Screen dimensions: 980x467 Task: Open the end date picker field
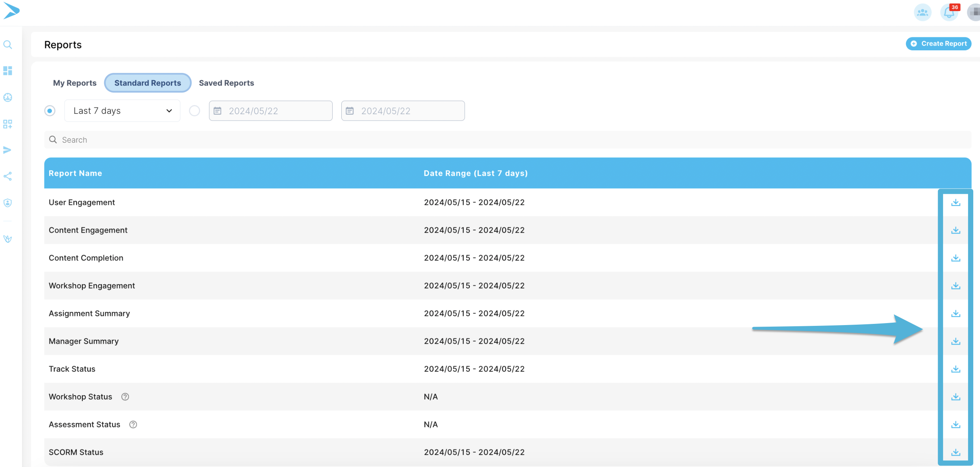click(403, 111)
